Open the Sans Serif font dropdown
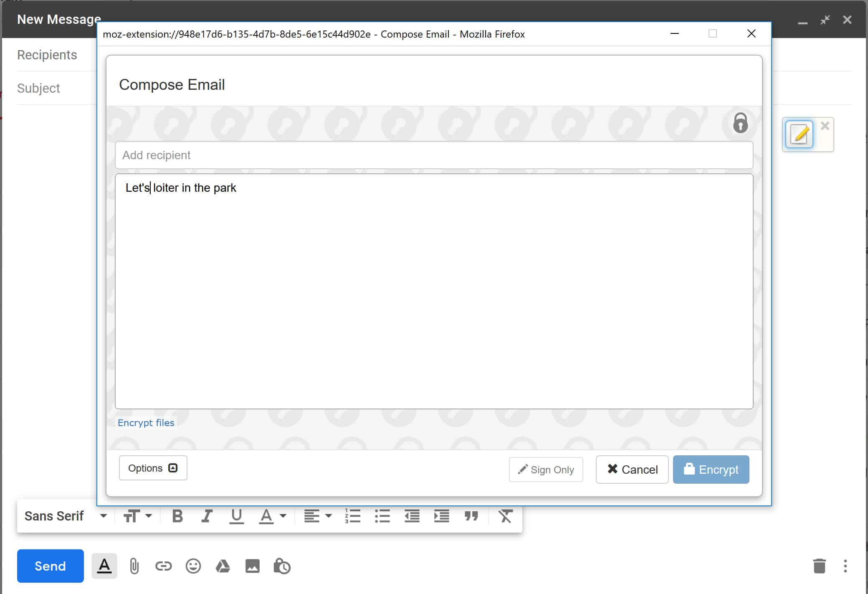Screen dimensions: 868x594 (66, 516)
